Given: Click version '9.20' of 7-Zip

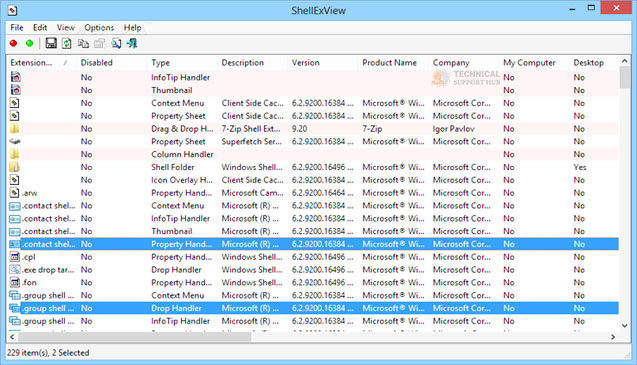Looking at the screenshot, I should (x=299, y=129).
